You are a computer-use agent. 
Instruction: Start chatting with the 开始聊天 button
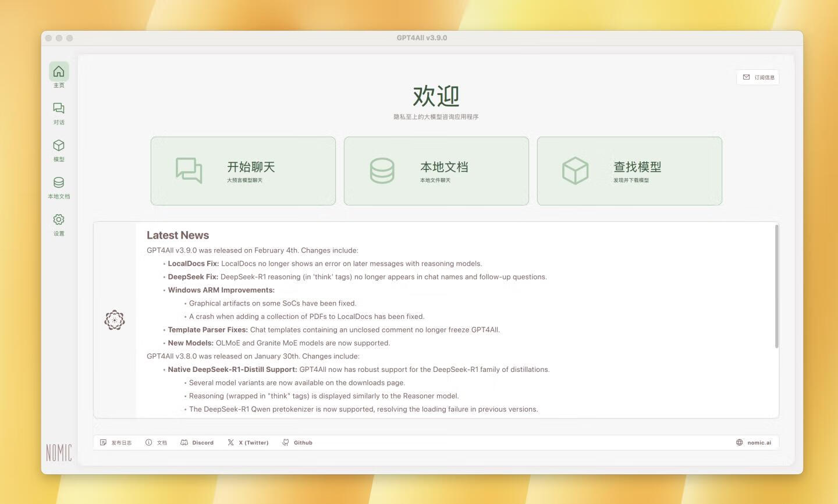coord(243,171)
